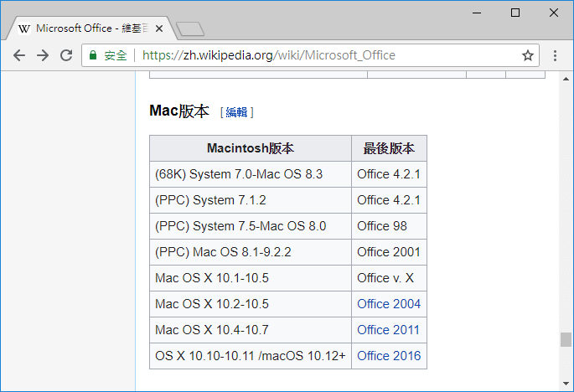Click the cell "Mac OS X 10.2-10.5"
This screenshot has height=392, width=574.
pyautogui.click(x=251, y=304)
